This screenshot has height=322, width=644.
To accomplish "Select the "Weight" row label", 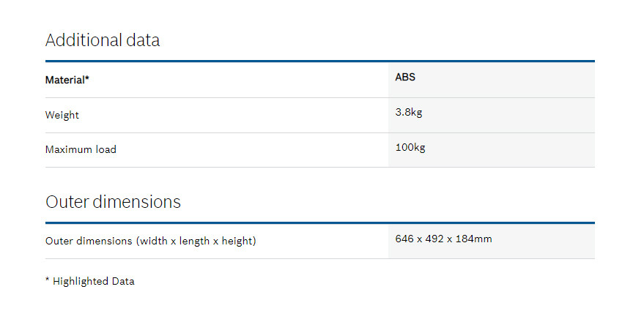I will pos(62,115).
